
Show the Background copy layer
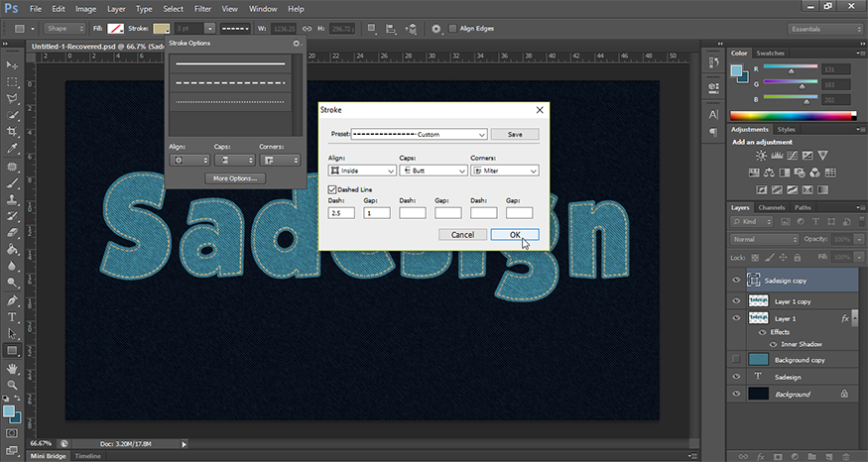click(736, 359)
